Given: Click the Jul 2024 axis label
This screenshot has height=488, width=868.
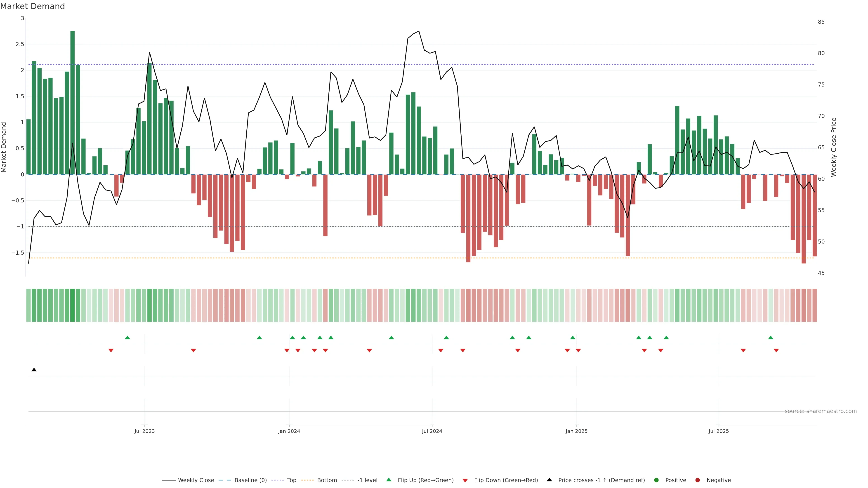Looking at the screenshot, I should [432, 431].
